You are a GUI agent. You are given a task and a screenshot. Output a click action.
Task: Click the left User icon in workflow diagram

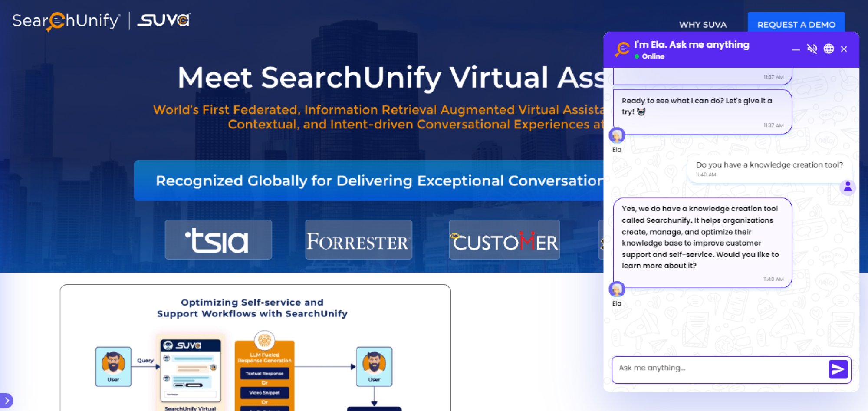pos(113,367)
